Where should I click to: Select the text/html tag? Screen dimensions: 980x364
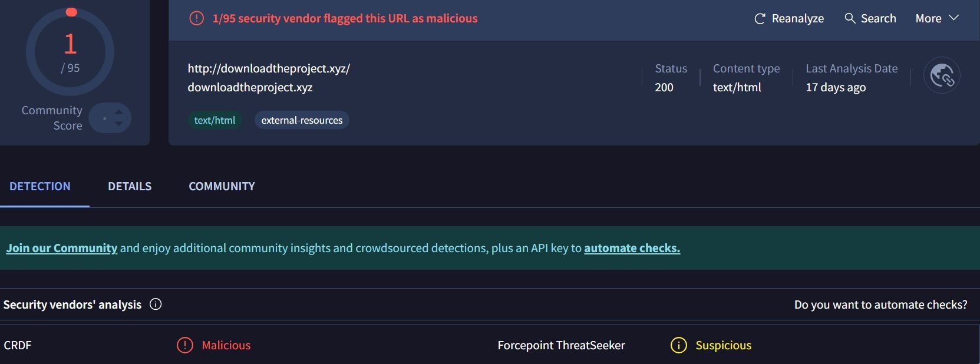[x=215, y=120]
